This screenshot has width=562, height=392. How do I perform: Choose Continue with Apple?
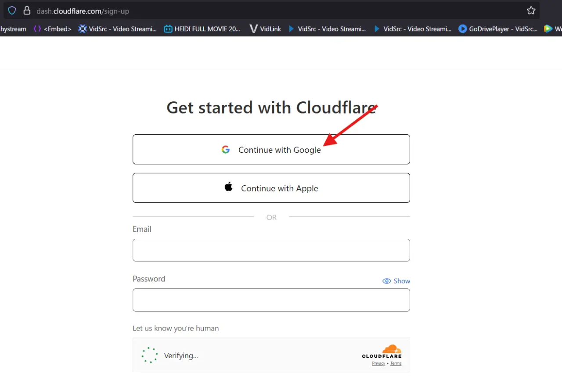coord(271,188)
